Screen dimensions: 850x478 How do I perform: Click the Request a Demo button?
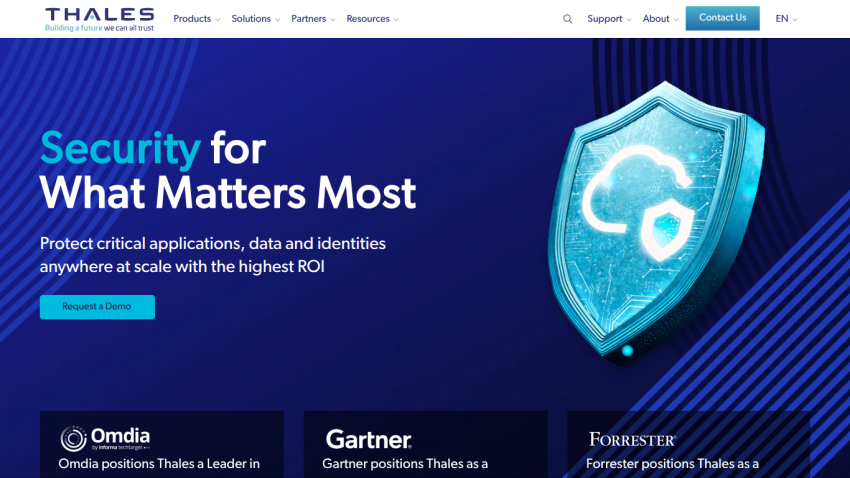click(97, 307)
